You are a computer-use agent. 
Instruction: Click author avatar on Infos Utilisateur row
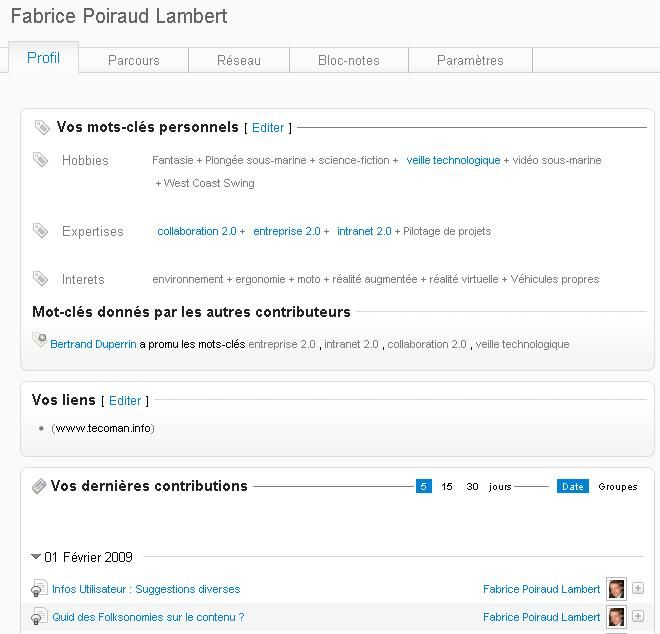[x=616, y=588]
